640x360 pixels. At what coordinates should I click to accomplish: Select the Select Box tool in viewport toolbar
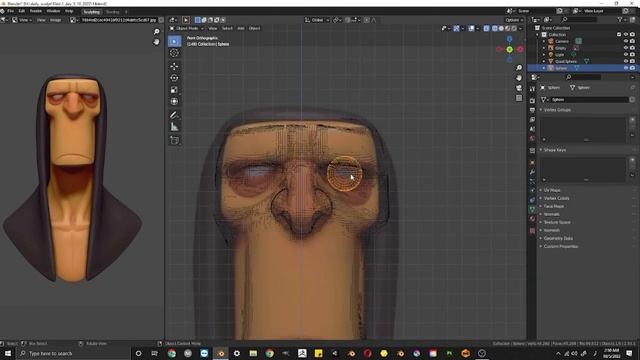pos(174,41)
